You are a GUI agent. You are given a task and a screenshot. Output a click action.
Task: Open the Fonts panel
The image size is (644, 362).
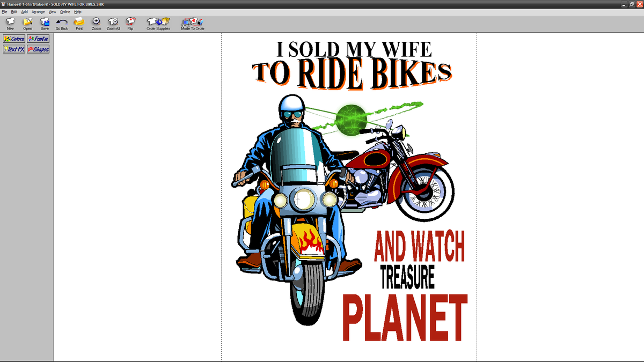coord(38,39)
